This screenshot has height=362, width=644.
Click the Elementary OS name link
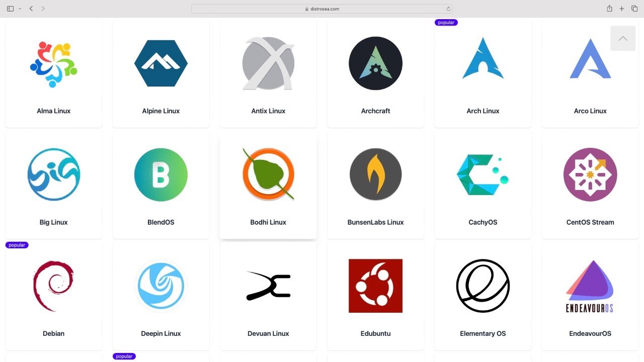(x=483, y=333)
